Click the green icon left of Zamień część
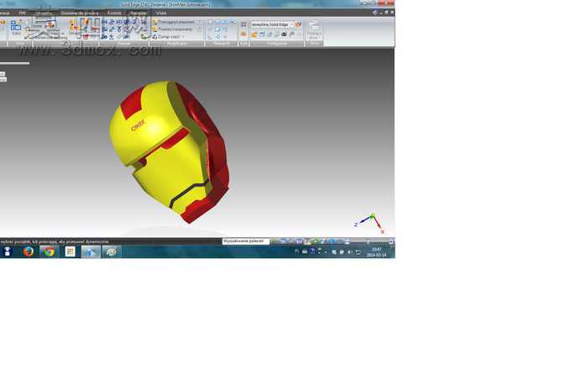Viewport: 588px width, 391px height. click(144, 37)
